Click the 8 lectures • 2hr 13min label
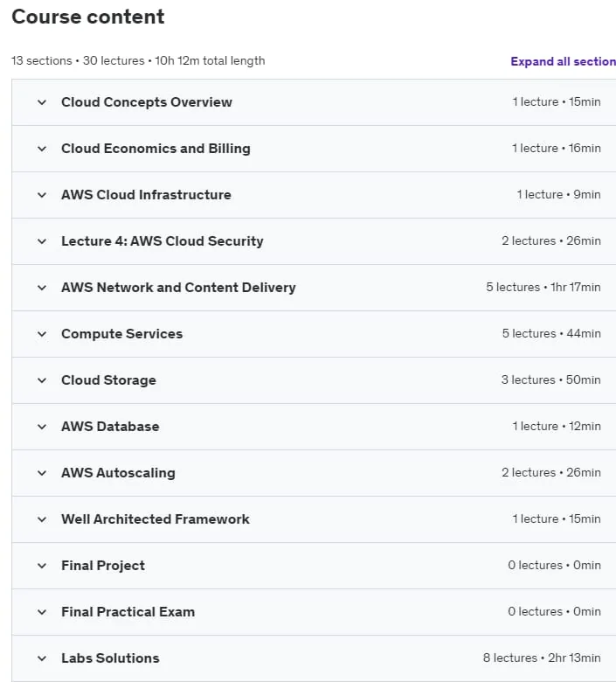This screenshot has height=682, width=616. pyautogui.click(x=542, y=658)
